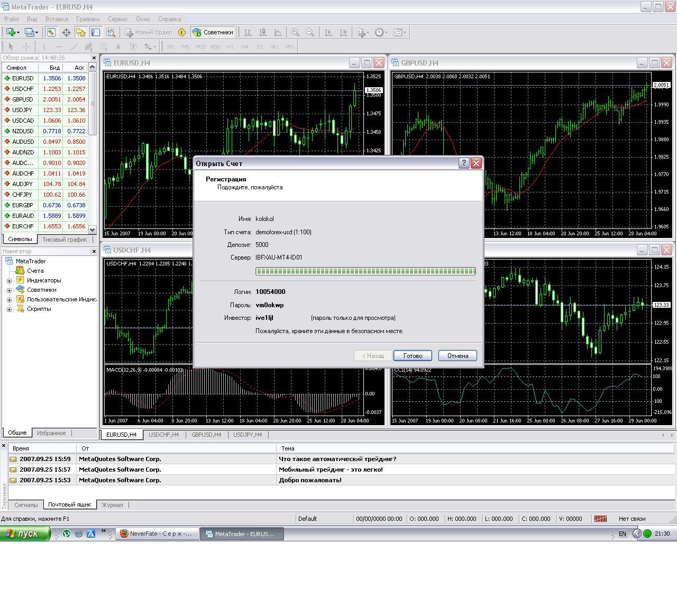The image size is (677, 616).
Task: Toggle the Terminal window icon
Action: (95, 32)
